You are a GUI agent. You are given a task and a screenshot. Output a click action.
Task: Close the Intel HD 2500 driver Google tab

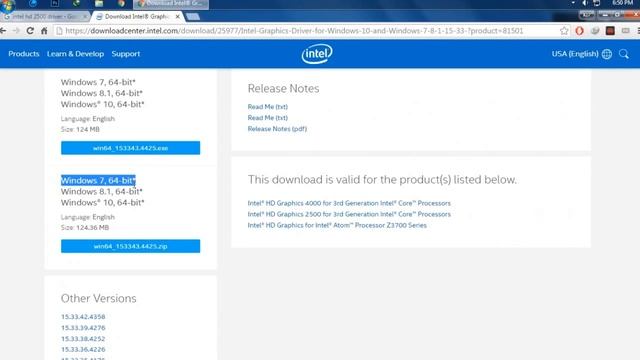85,16
